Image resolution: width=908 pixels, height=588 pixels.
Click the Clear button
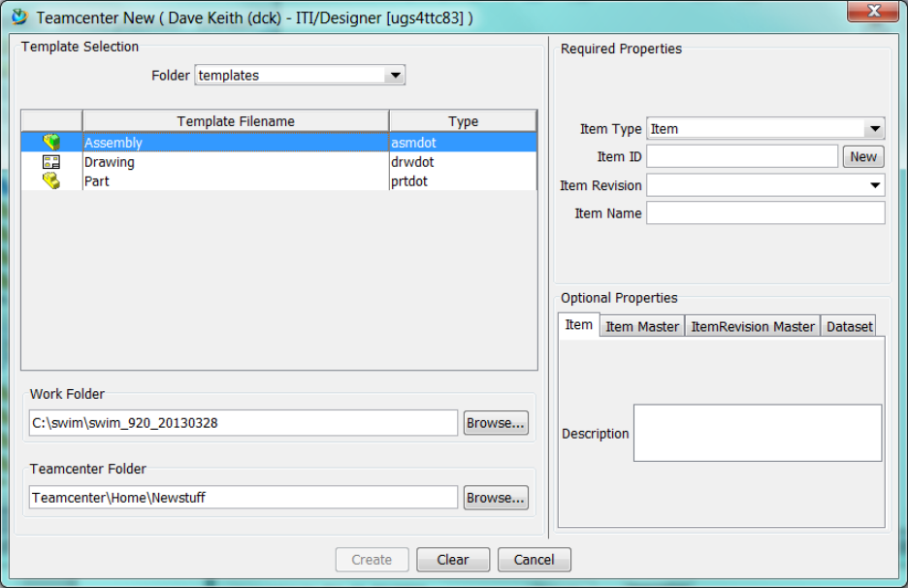(x=453, y=560)
